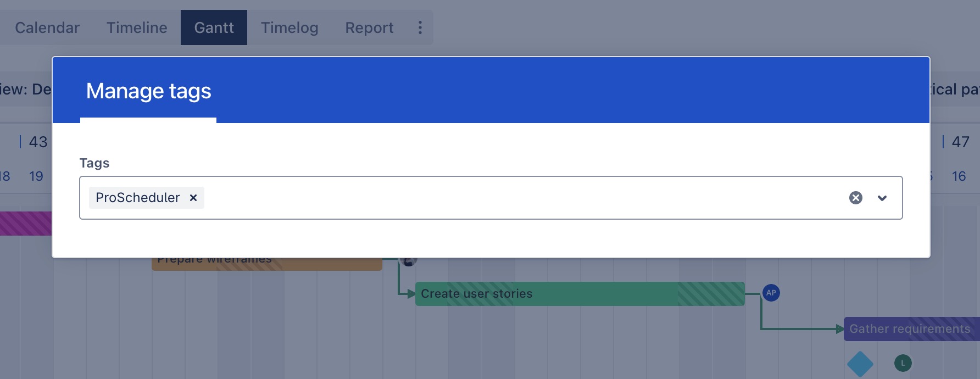Open the three-dot more views menu

[x=420, y=27]
